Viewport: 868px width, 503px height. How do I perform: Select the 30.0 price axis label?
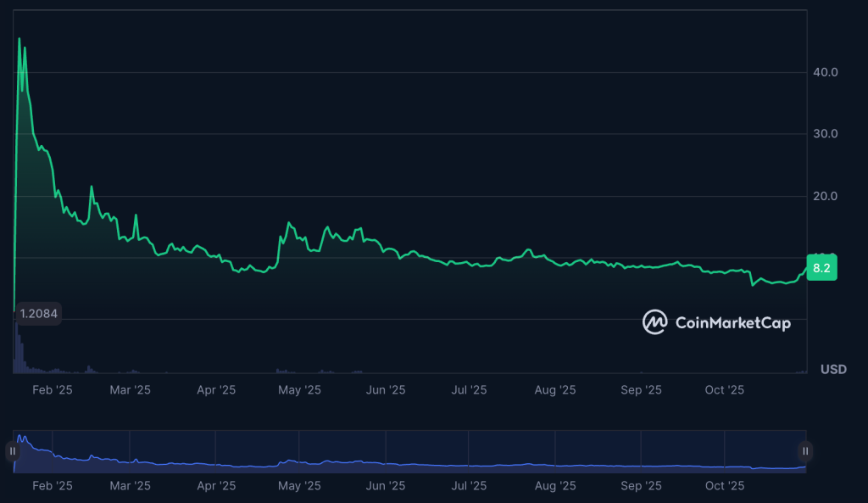click(x=825, y=134)
